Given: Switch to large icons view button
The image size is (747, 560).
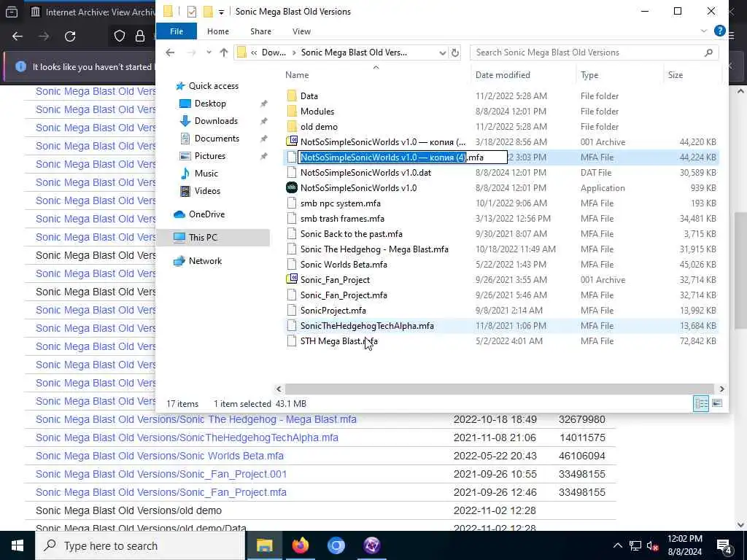Looking at the screenshot, I should pos(716,403).
